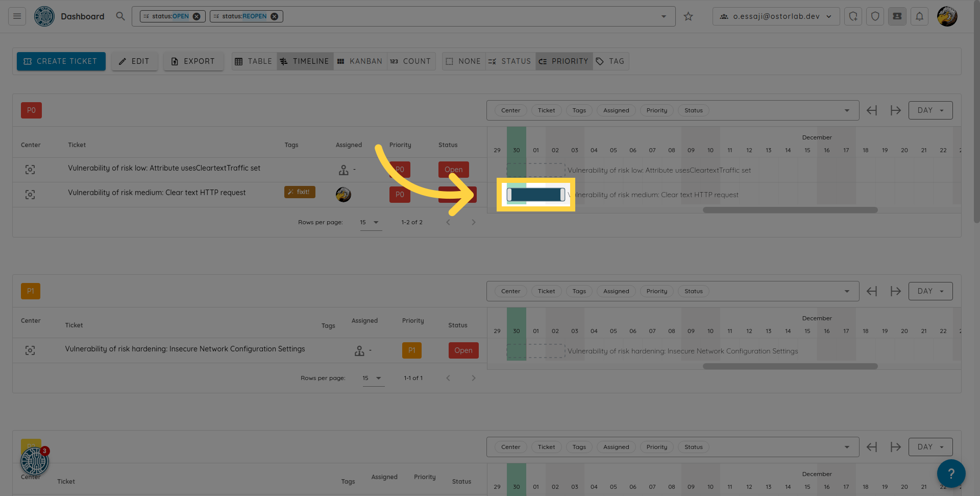
Task: Bookmark the filter with the star icon
Action: coord(688,16)
